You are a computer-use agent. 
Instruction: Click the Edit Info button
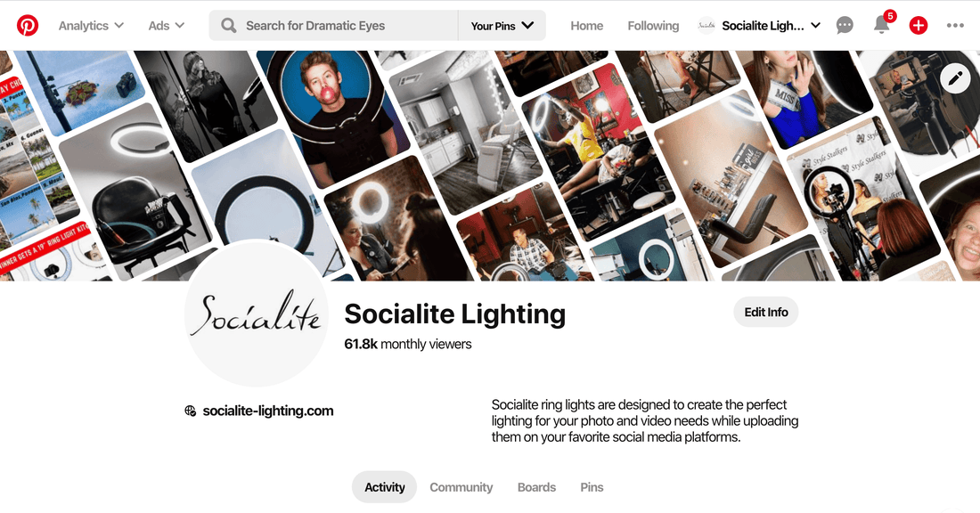coord(765,312)
